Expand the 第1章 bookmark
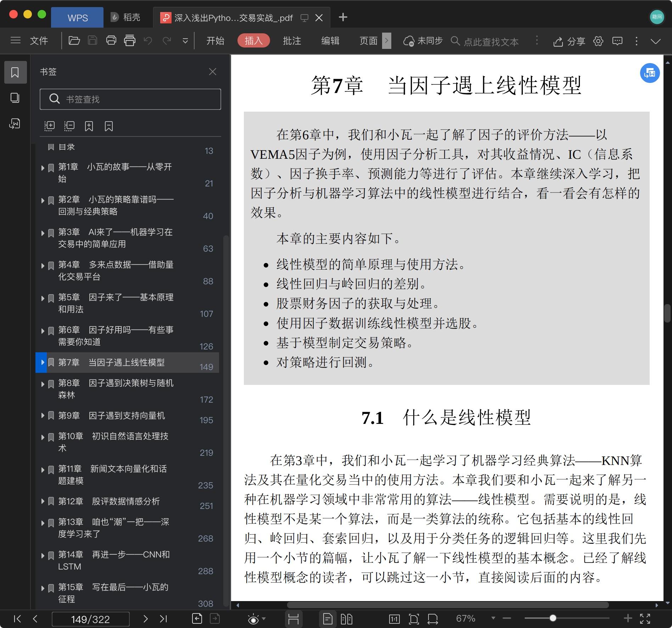This screenshot has height=628, width=672. click(43, 168)
